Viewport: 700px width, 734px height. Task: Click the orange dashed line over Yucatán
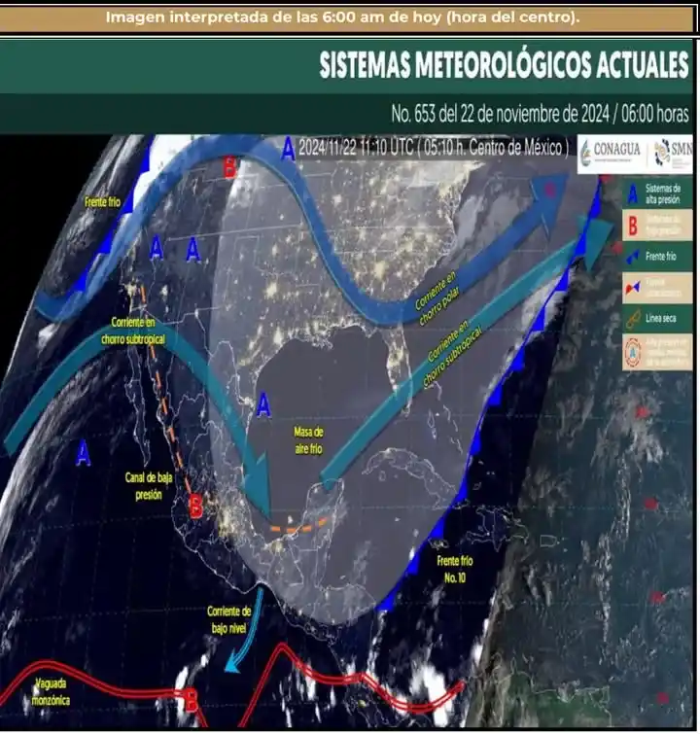click(x=299, y=527)
